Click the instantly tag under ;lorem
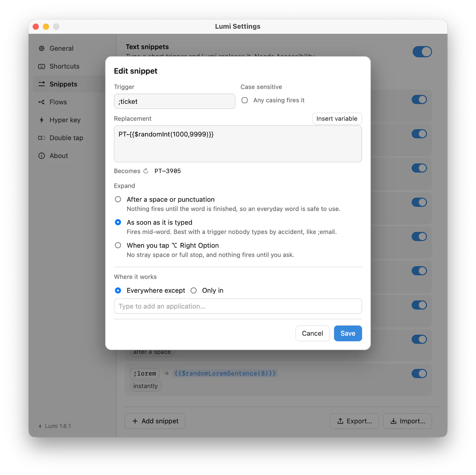Viewport: 476px width, 475px height. click(145, 386)
